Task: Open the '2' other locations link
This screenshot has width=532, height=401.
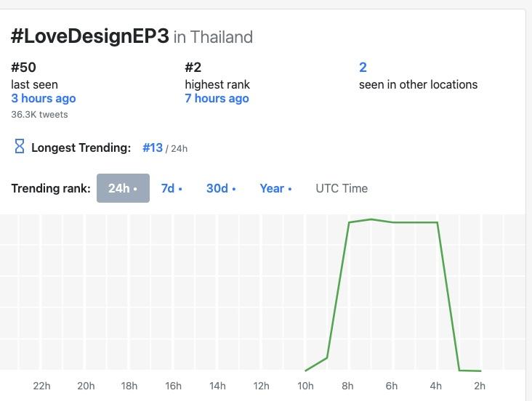Action: click(363, 68)
